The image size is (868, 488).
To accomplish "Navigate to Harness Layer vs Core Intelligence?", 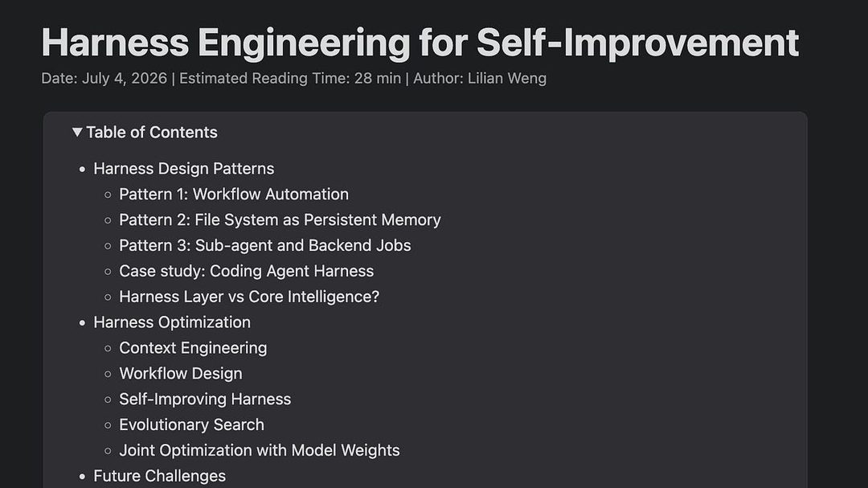I will (249, 297).
